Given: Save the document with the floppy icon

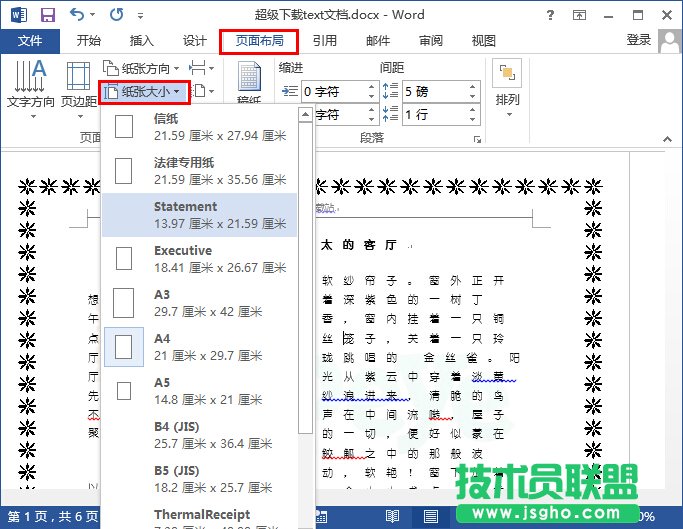Looking at the screenshot, I should (48, 15).
